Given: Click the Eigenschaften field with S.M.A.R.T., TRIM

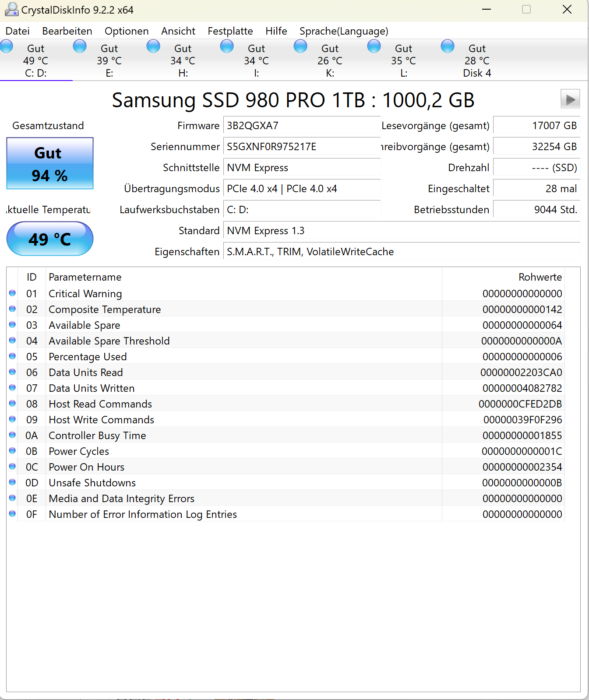Looking at the screenshot, I should 402,252.
